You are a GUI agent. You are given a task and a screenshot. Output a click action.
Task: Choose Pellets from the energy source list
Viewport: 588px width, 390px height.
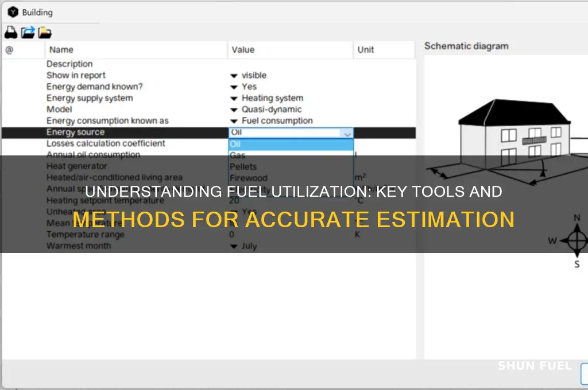[291, 167]
